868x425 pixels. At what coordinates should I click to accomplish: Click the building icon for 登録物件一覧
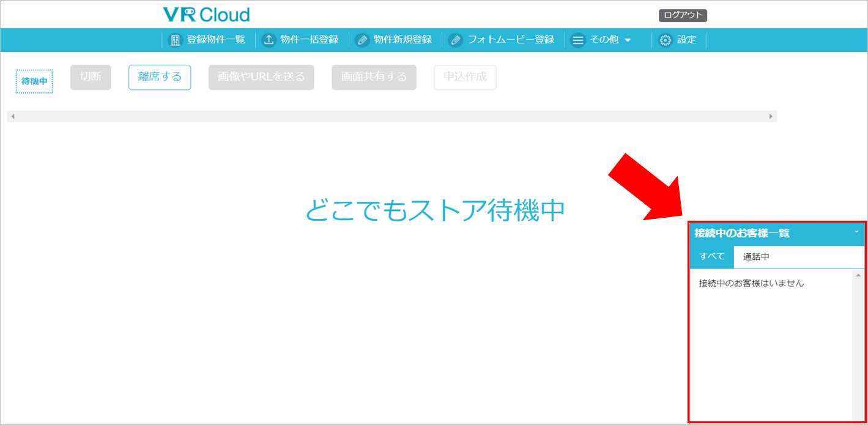(175, 40)
